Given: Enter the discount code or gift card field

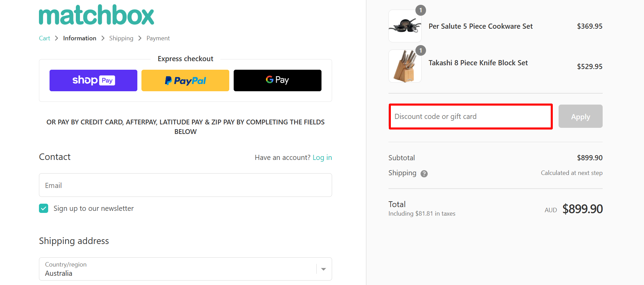Looking at the screenshot, I should [470, 116].
